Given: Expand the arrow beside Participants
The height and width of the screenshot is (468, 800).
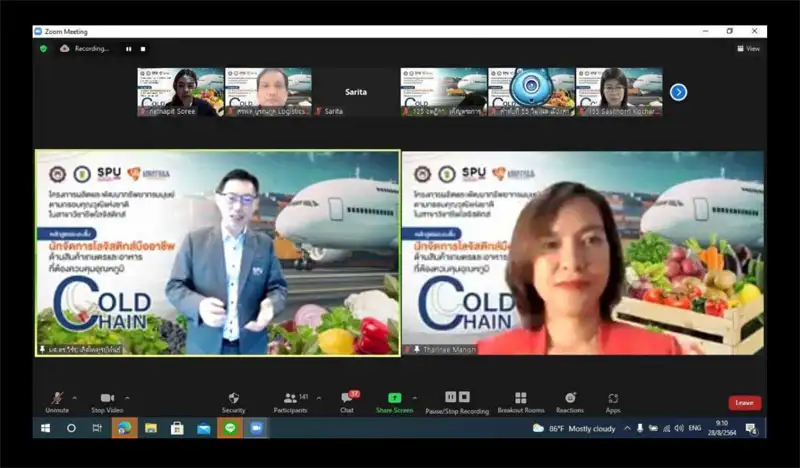Looking at the screenshot, I should tap(318, 397).
